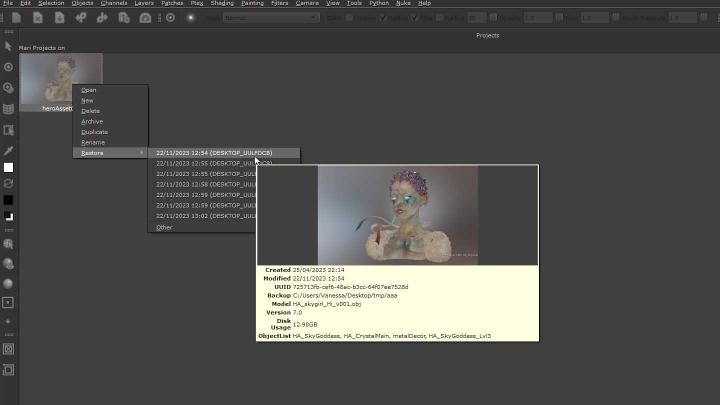The height and width of the screenshot is (405, 720).
Task: Click Duplicate in the context menu
Action: [94, 132]
